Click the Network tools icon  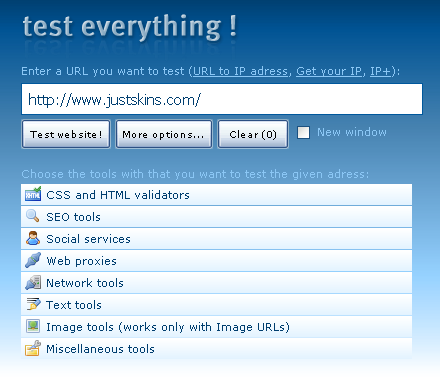pyautogui.click(x=33, y=282)
